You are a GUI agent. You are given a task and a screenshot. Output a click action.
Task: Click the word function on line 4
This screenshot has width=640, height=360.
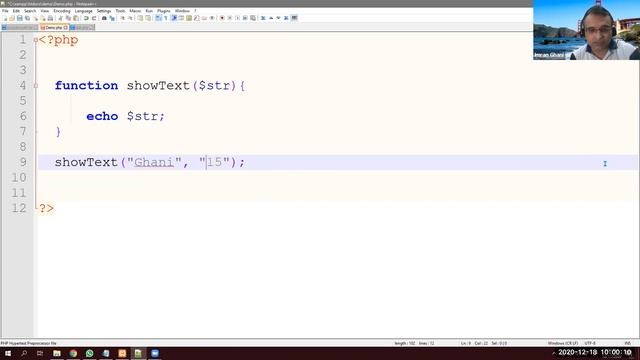click(86, 85)
